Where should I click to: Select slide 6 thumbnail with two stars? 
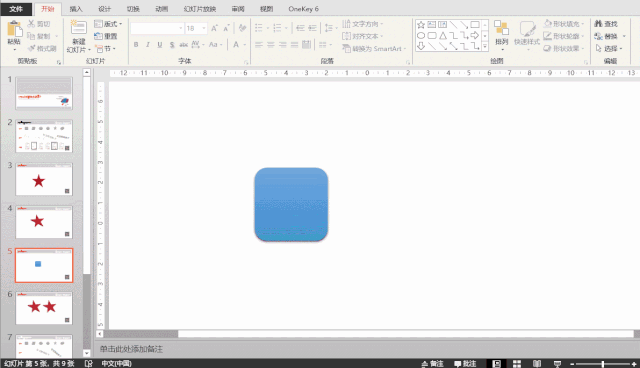[x=44, y=308]
